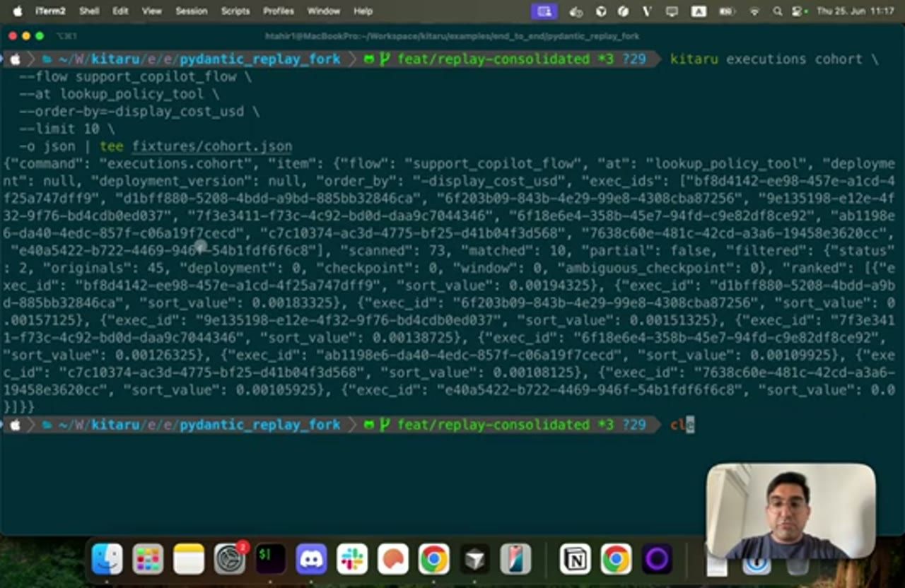Open the Wi-Fi status menu
The height and width of the screenshot is (588, 905).
tap(754, 11)
